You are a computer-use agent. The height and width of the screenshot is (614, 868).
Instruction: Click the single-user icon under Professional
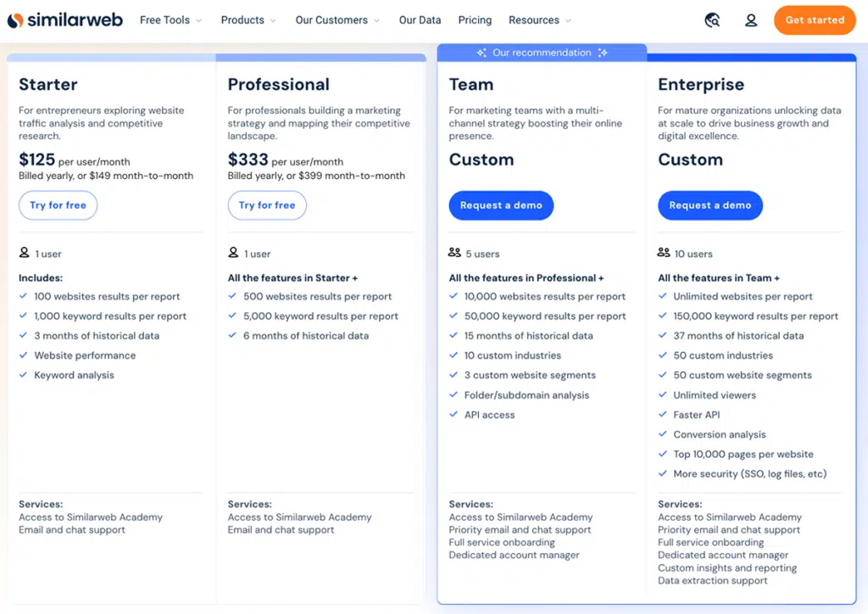pyautogui.click(x=231, y=253)
